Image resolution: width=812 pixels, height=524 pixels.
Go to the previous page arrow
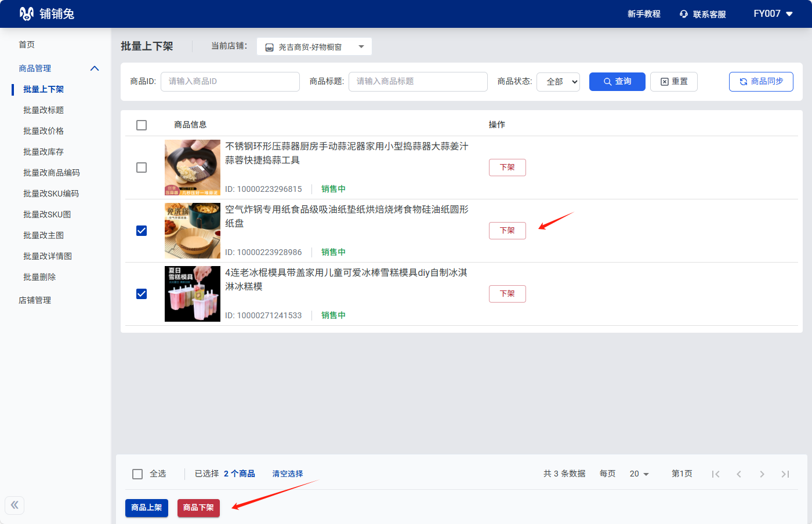coord(739,474)
